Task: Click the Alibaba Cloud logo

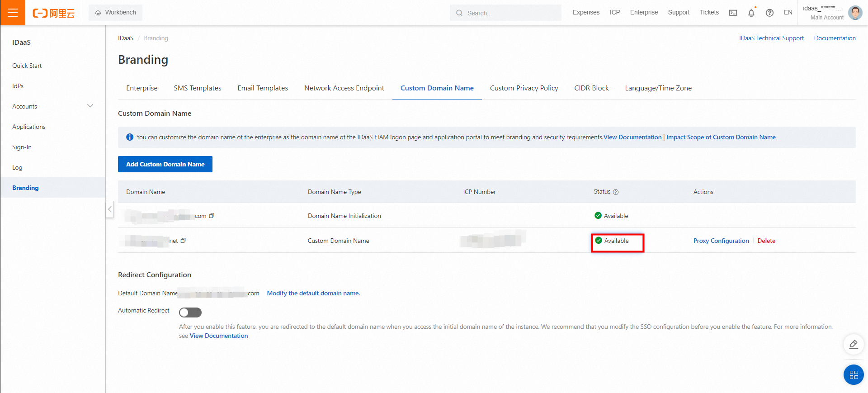Action: (x=53, y=13)
